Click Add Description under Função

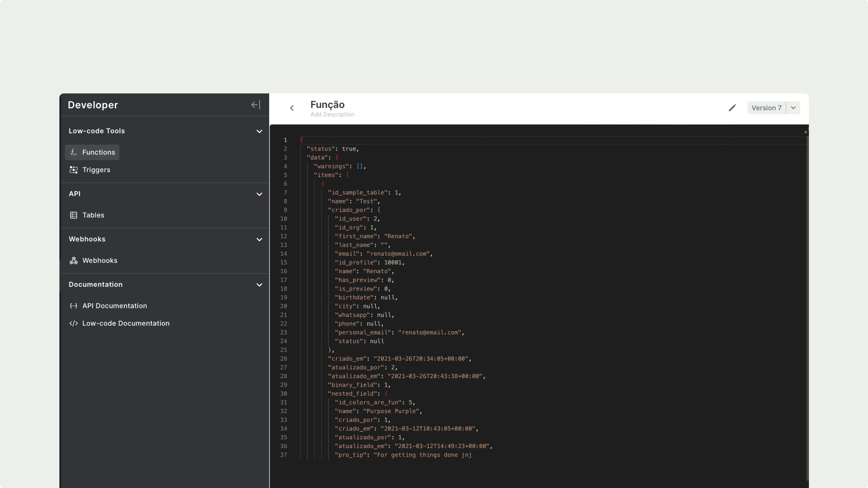coord(332,115)
